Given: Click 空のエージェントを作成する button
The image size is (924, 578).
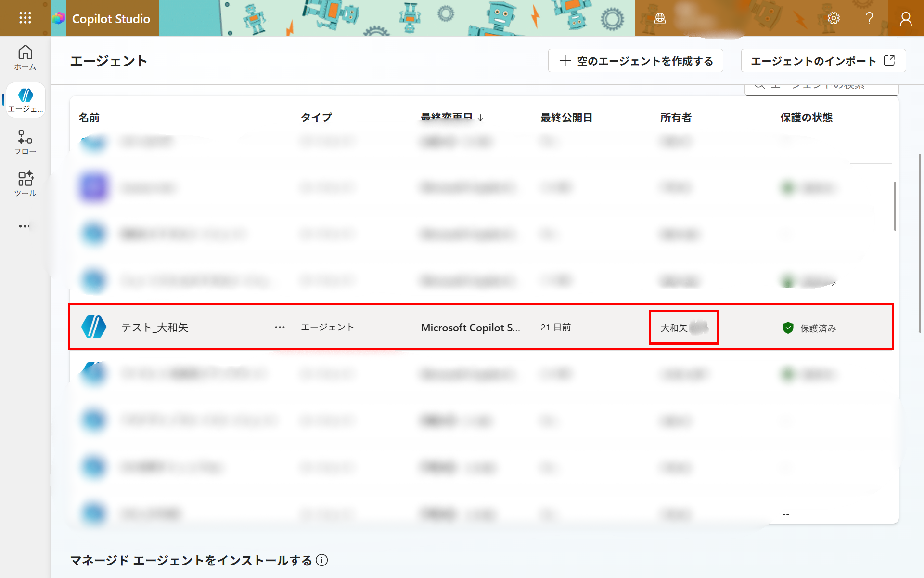Looking at the screenshot, I should [x=635, y=61].
